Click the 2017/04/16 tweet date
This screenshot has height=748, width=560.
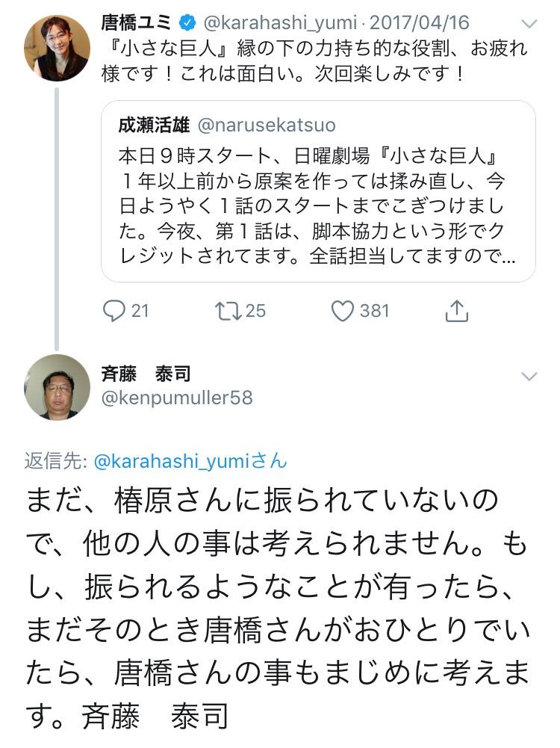pyautogui.click(x=420, y=23)
